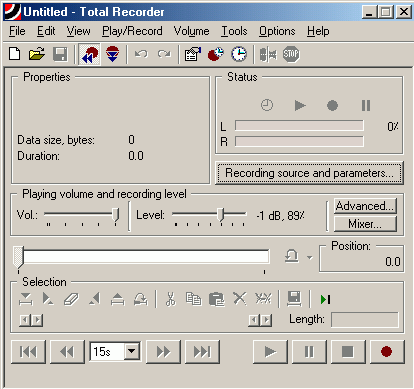Screen dimensions: 414x389
Task: Click the Undo toolbar arrow
Action: pos(141,54)
